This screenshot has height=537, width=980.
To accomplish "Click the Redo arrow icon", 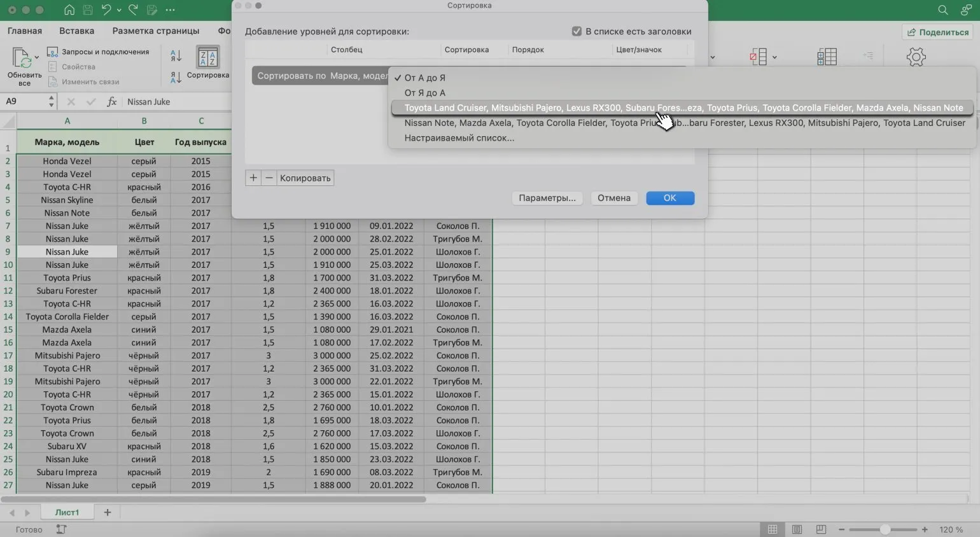I will click(x=133, y=10).
